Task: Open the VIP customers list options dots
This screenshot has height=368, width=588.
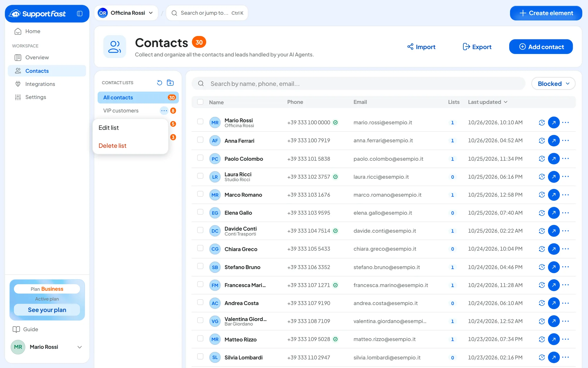Action: click(164, 111)
